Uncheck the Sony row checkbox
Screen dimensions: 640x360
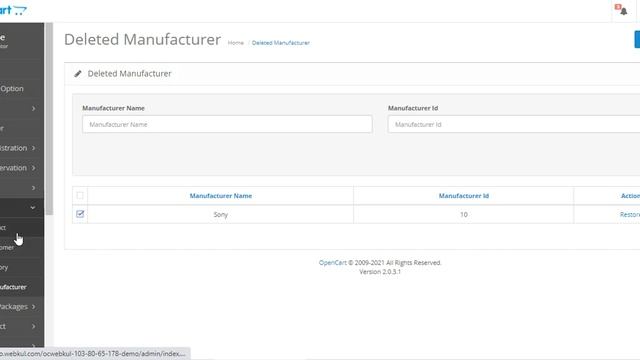(x=80, y=214)
